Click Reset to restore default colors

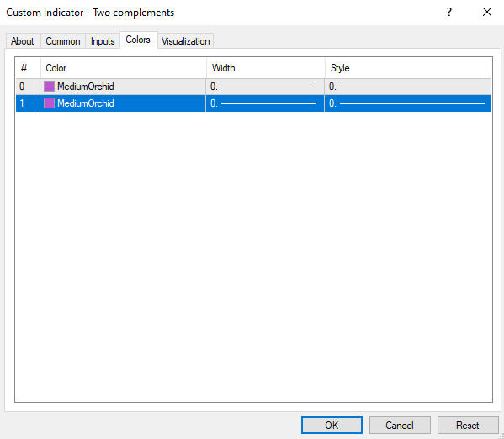[468, 426]
